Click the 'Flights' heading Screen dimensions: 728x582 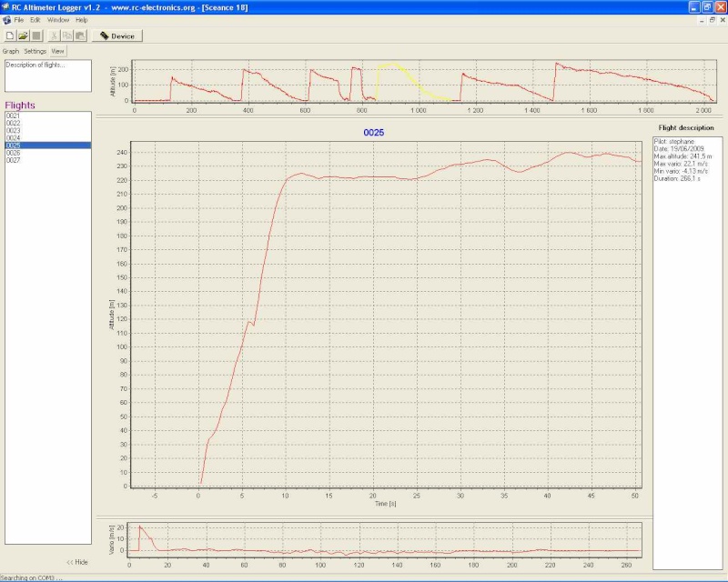(20, 105)
